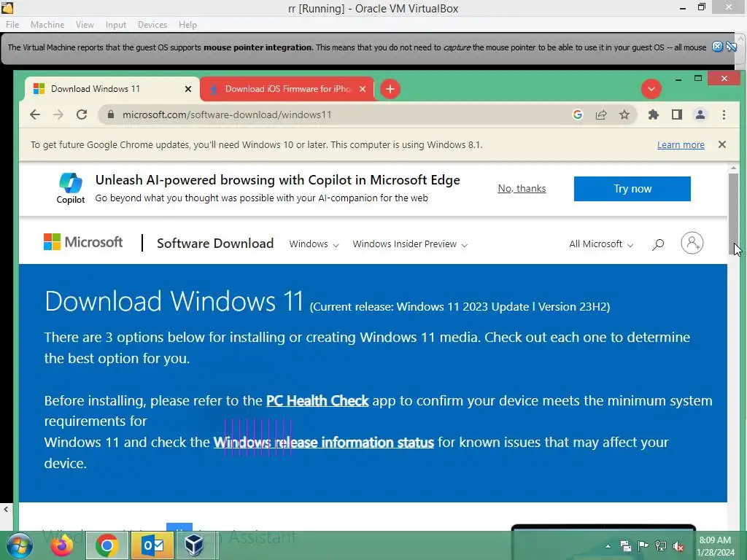This screenshot has height=560, width=747.
Task: Expand the All Microsoft dropdown
Action: (x=601, y=244)
